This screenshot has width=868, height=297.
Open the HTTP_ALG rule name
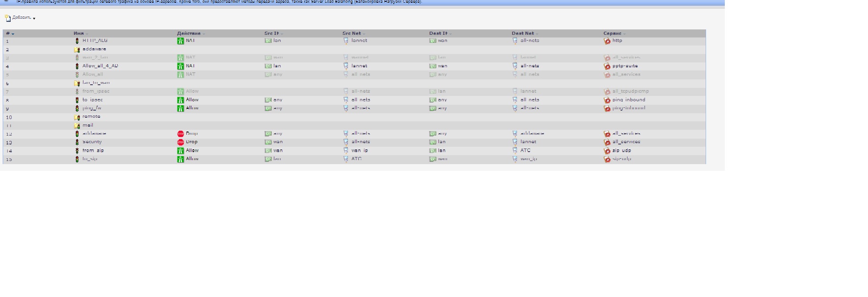(x=95, y=41)
